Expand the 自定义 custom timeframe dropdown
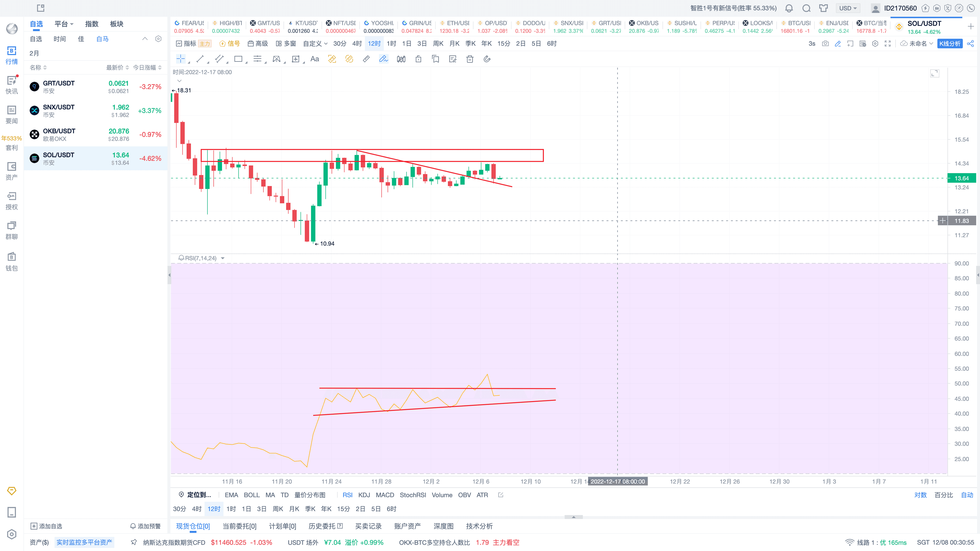This screenshot has height=551, width=980. 315,44
